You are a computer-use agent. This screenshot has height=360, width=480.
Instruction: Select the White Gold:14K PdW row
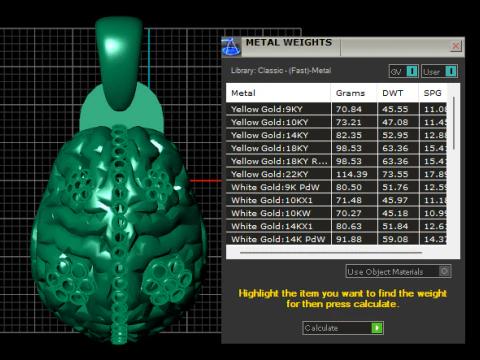tap(336, 239)
